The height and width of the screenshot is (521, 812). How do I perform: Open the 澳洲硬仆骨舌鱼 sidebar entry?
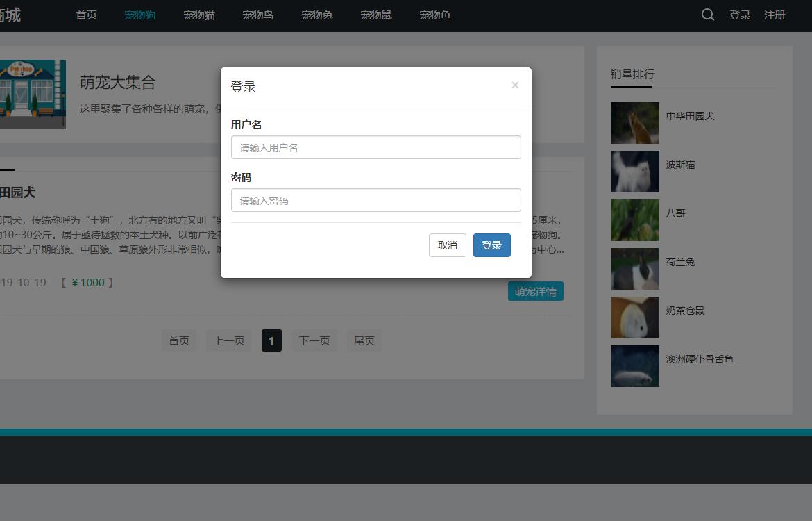tap(634, 366)
